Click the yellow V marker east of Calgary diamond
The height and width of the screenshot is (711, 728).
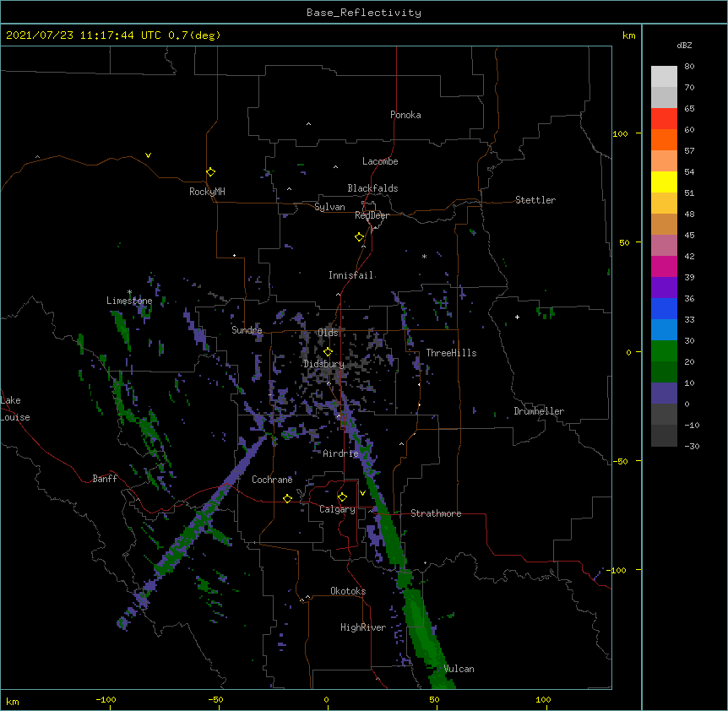point(362,493)
